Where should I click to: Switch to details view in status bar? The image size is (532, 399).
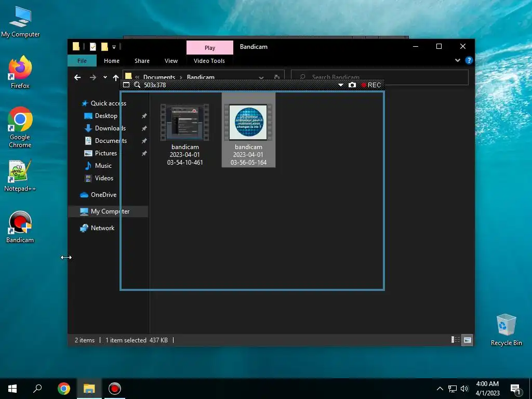(x=455, y=340)
